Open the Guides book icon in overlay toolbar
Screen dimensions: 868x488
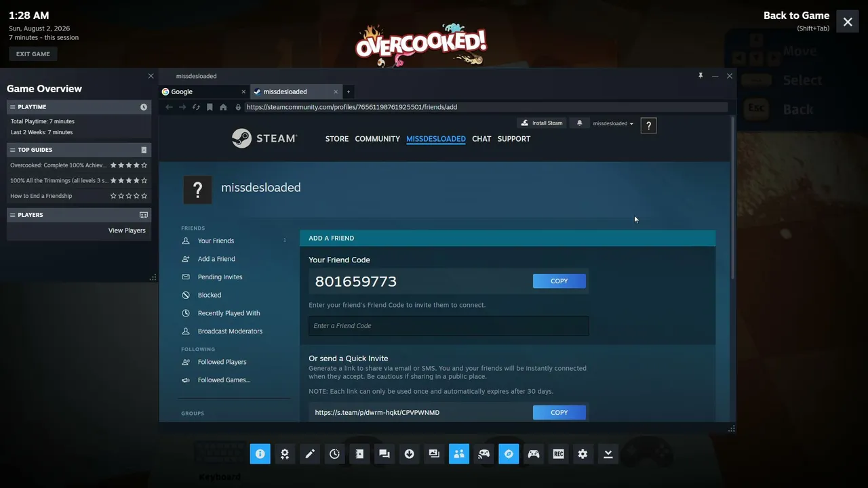point(359,454)
